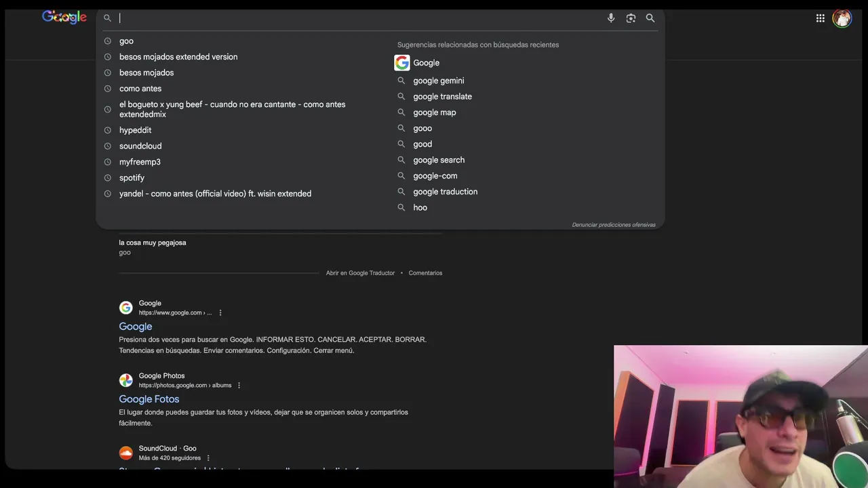868x488 pixels.
Task: Open more options for SoundCloud Goo result
Action: (208, 458)
